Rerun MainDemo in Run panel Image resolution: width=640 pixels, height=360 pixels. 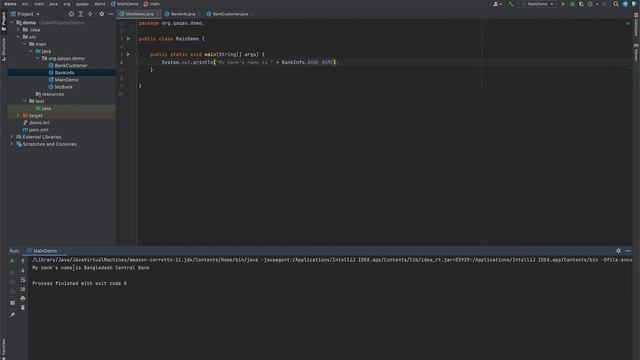tap(12, 261)
